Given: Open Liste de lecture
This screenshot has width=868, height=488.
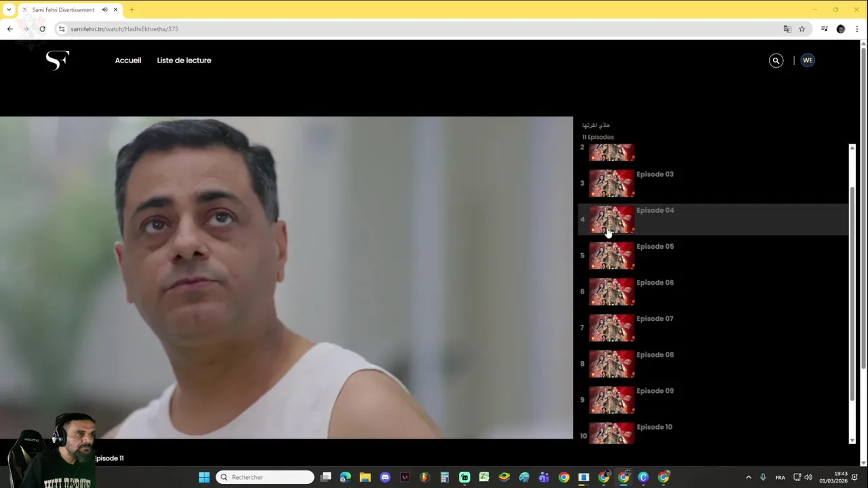Looking at the screenshot, I should pos(184,60).
